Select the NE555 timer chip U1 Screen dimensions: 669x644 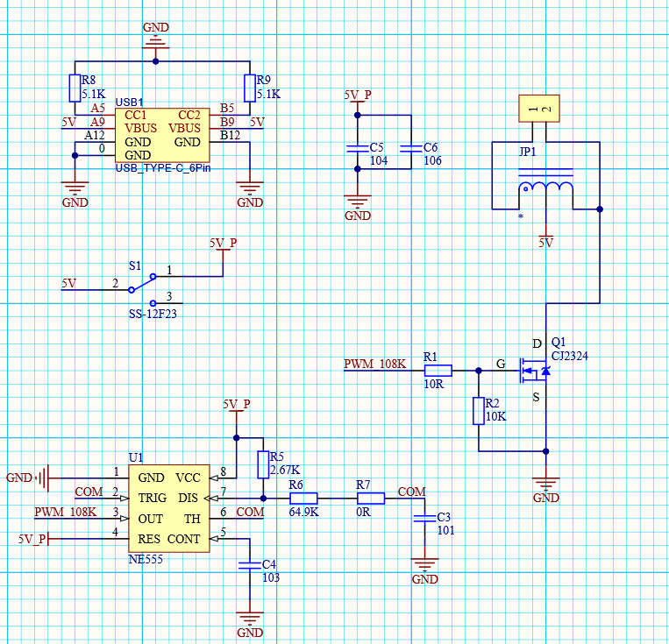(x=169, y=508)
